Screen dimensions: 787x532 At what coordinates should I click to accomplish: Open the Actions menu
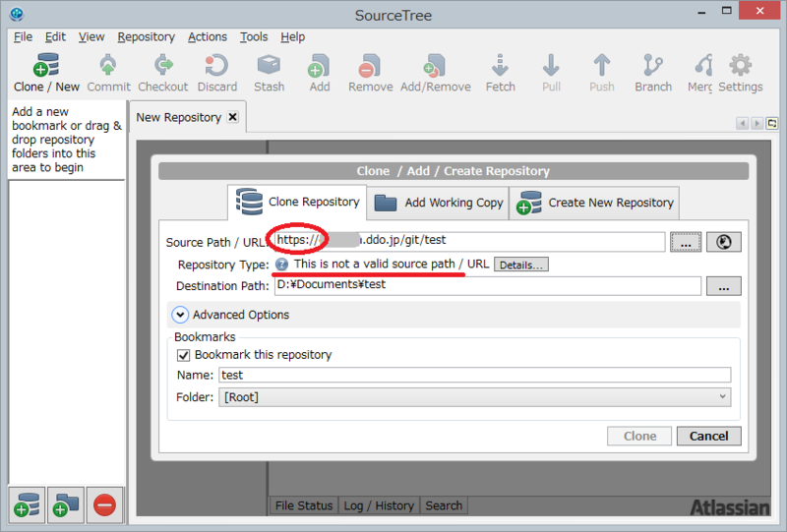coord(208,36)
